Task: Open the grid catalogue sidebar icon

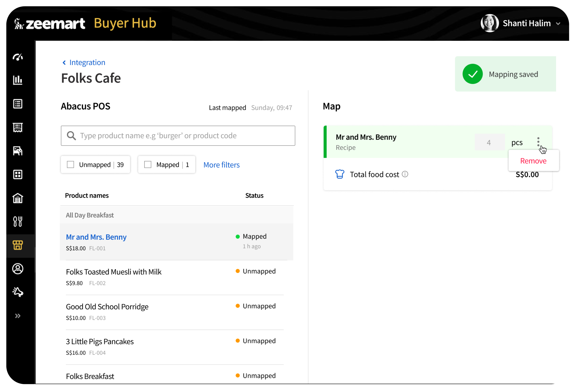Action: pos(18,175)
